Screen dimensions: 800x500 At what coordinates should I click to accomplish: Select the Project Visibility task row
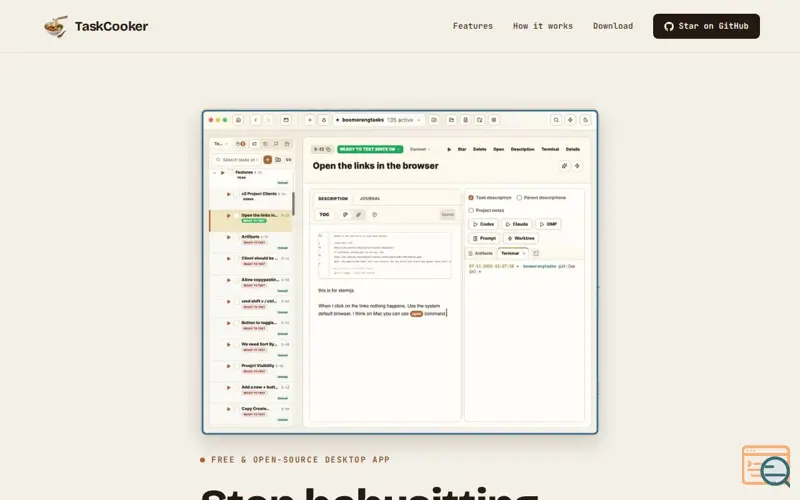[x=251, y=371]
